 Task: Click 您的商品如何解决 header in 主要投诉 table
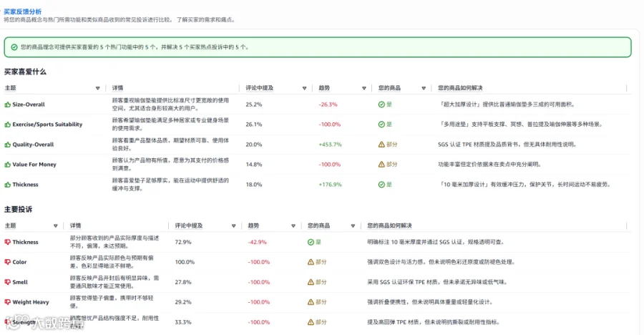(x=389, y=225)
